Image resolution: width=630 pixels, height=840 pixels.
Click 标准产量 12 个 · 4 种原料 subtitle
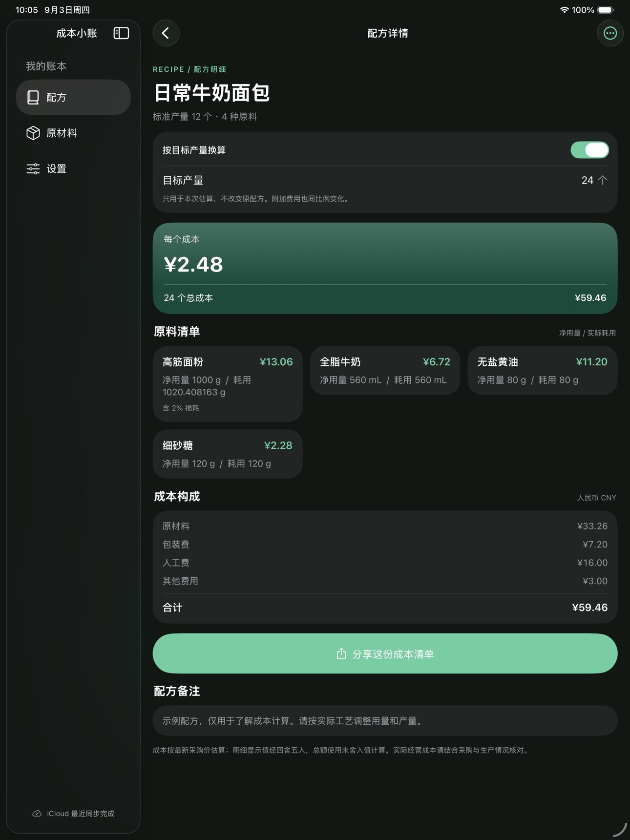(205, 117)
